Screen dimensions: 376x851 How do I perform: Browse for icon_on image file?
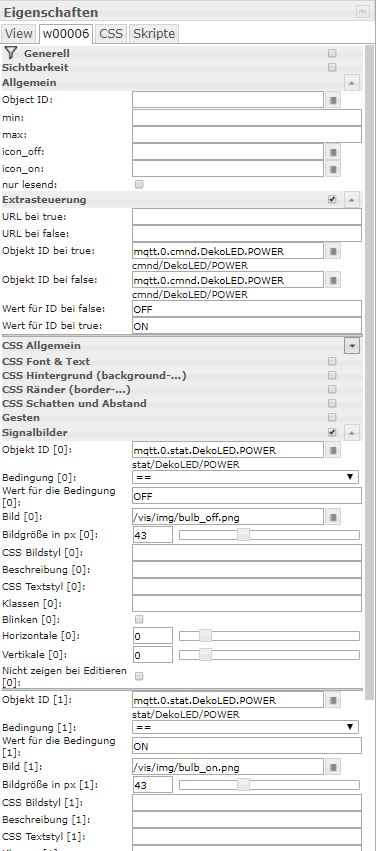point(333,169)
